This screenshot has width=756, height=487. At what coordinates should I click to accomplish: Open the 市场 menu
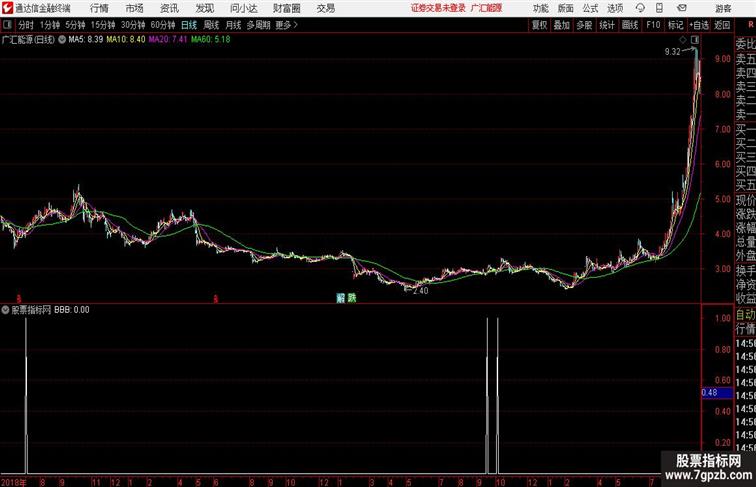tap(135, 8)
